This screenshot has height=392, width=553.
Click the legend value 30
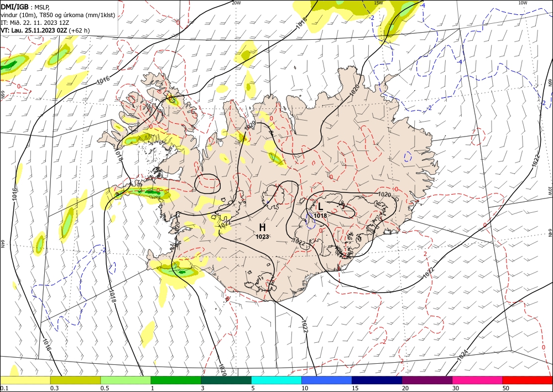(456, 388)
